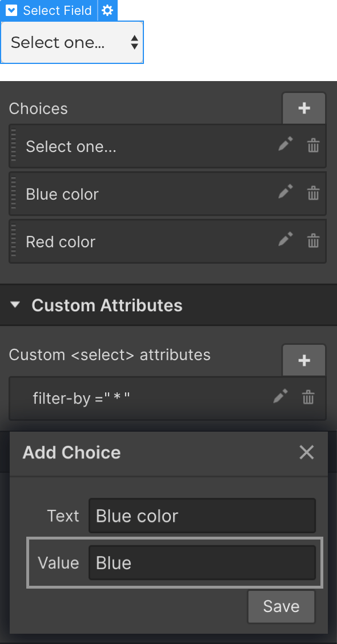The image size is (337, 644).
Task: Click the Text input with 'Blue color'
Action: click(202, 516)
